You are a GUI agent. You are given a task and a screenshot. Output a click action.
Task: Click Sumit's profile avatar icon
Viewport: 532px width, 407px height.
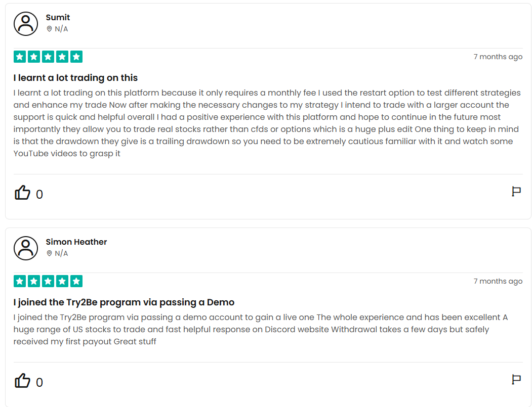pyautogui.click(x=26, y=24)
